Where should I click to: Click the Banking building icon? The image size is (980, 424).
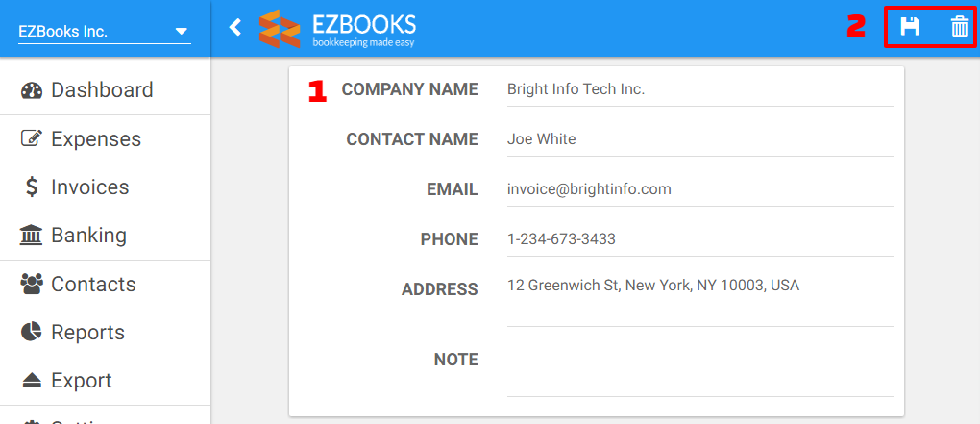[32, 236]
